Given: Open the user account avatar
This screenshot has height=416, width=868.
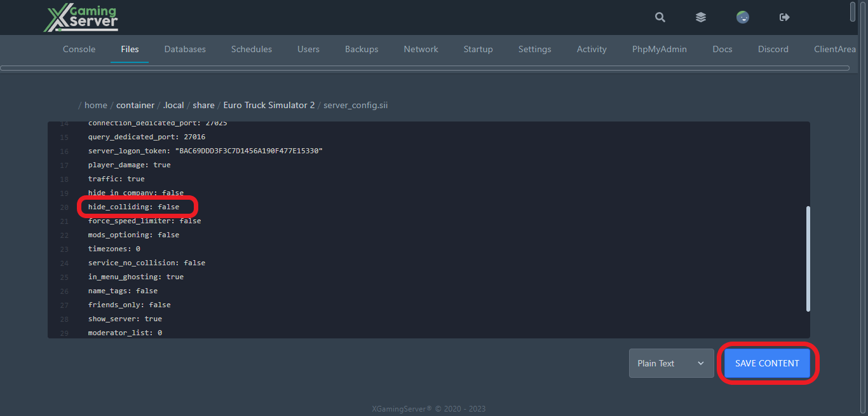Looking at the screenshot, I should tap(742, 17).
